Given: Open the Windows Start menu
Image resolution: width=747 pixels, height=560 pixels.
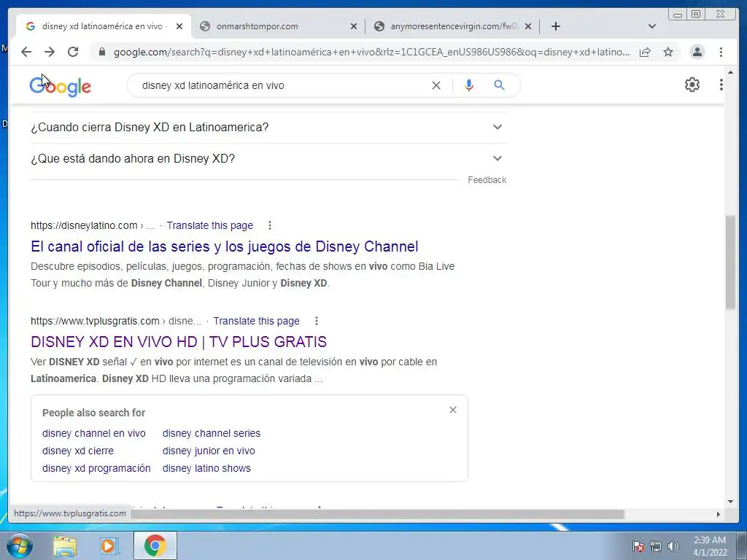Looking at the screenshot, I should click(19, 545).
